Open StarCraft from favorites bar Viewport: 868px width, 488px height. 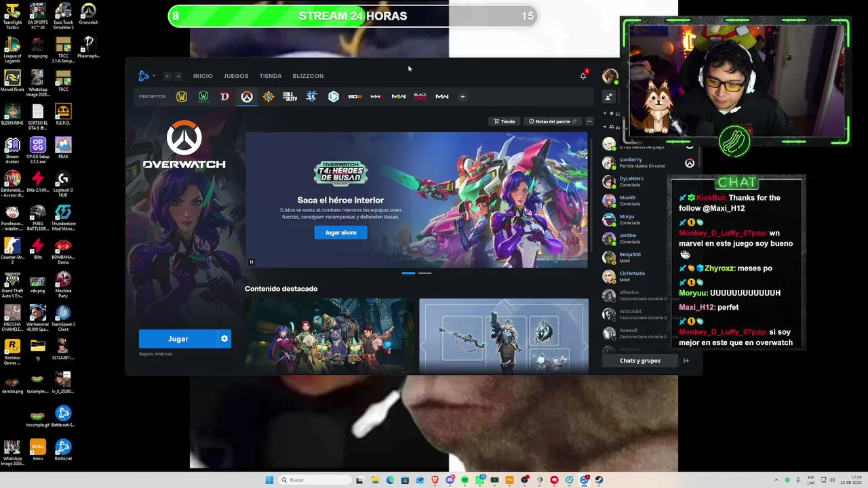point(312,97)
